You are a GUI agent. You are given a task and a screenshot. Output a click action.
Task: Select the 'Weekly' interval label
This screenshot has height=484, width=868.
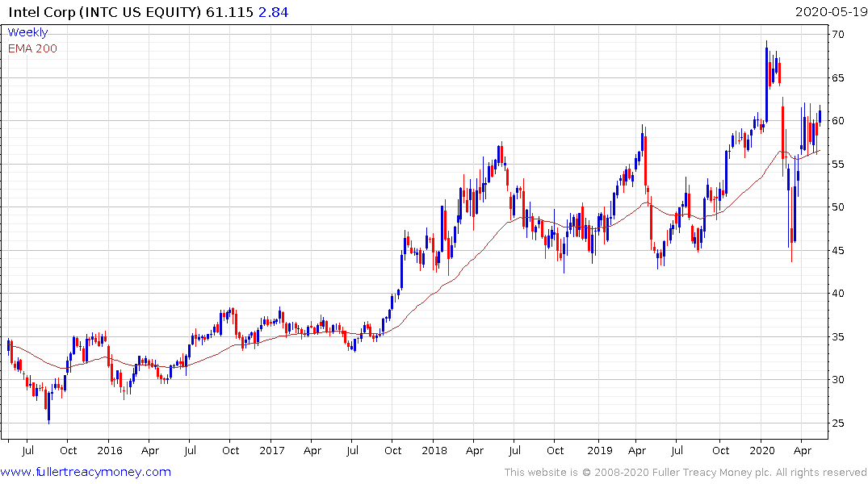pyautogui.click(x=27, y=32)
